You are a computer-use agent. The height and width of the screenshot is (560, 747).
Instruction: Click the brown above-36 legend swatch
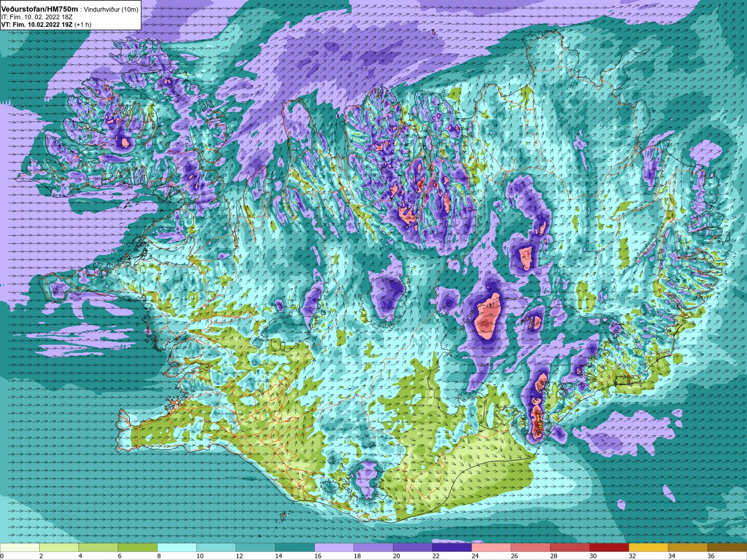pyautogui.click(x=727, y=548)
